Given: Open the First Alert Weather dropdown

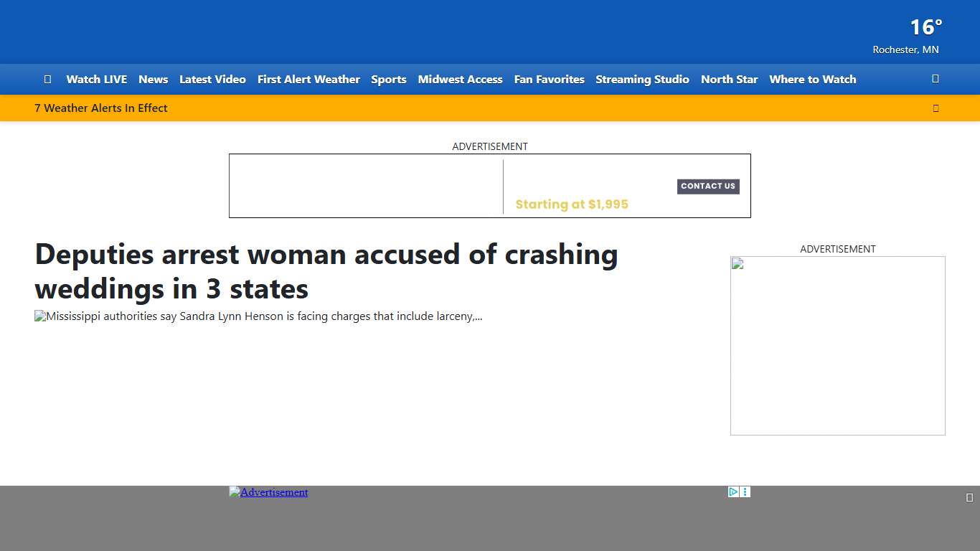Looking at the screenshot, I should tap(308, 79).
